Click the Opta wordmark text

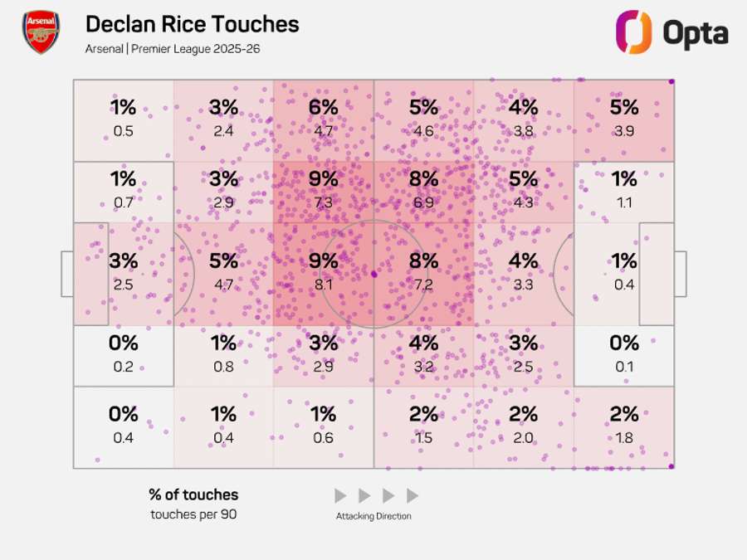[696, 34]
